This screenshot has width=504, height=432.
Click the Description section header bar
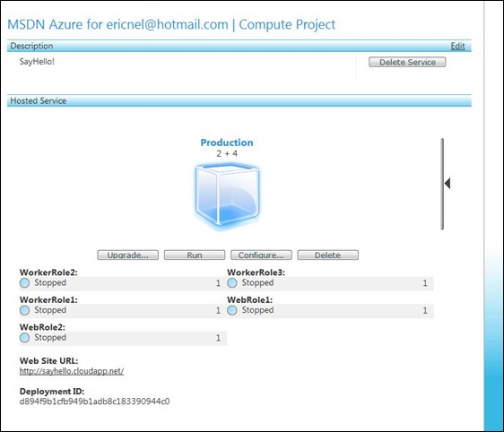click(239, 46)
